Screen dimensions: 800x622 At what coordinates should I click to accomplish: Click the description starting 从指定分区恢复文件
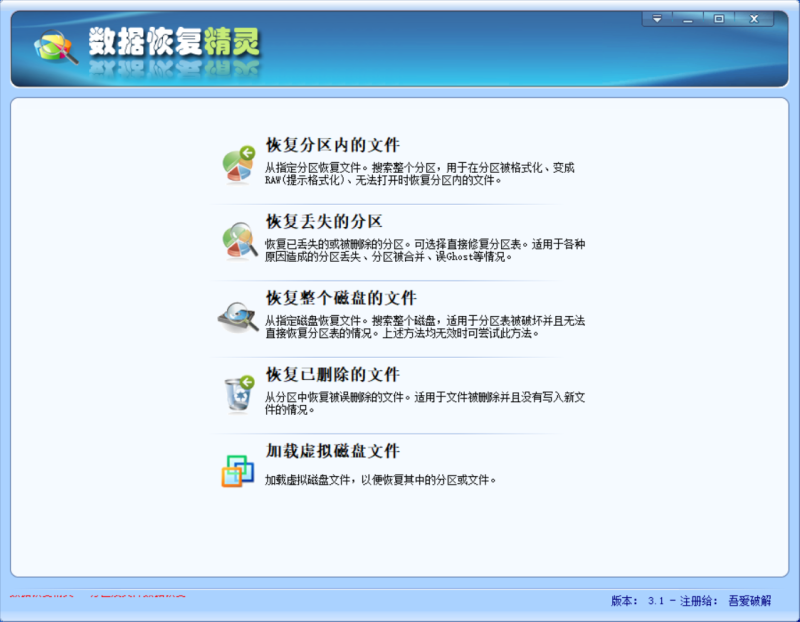point(419,174)
